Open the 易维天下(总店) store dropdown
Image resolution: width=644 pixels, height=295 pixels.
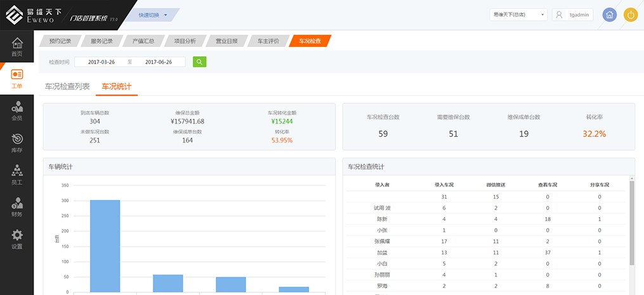click(518, 15)
